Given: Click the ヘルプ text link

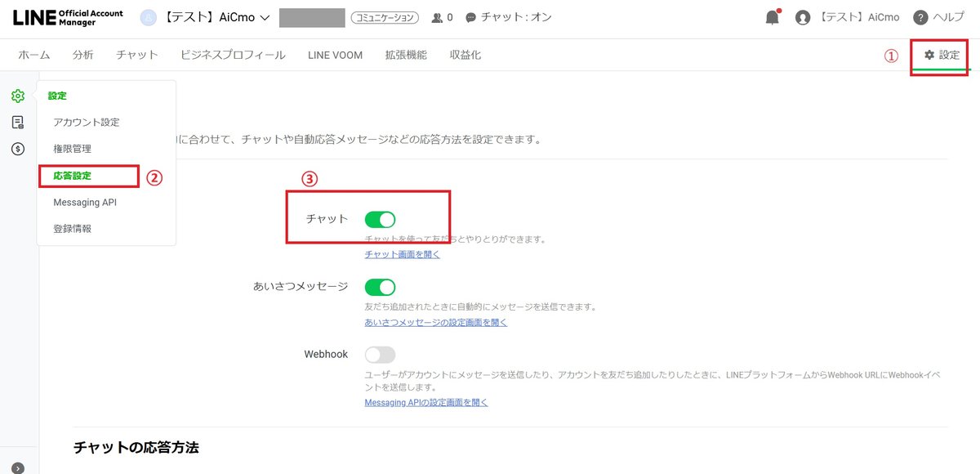Looking at the screenshot, I should pos(949,17).
